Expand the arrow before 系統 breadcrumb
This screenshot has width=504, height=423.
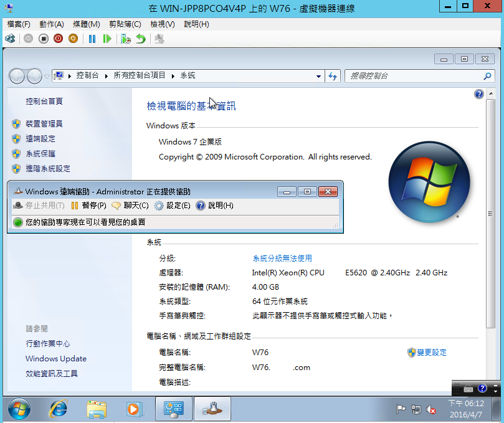173,76
